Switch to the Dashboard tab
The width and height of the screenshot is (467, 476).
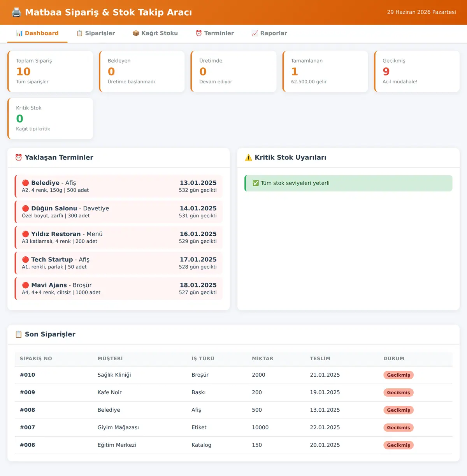click(x=37, y=33)
